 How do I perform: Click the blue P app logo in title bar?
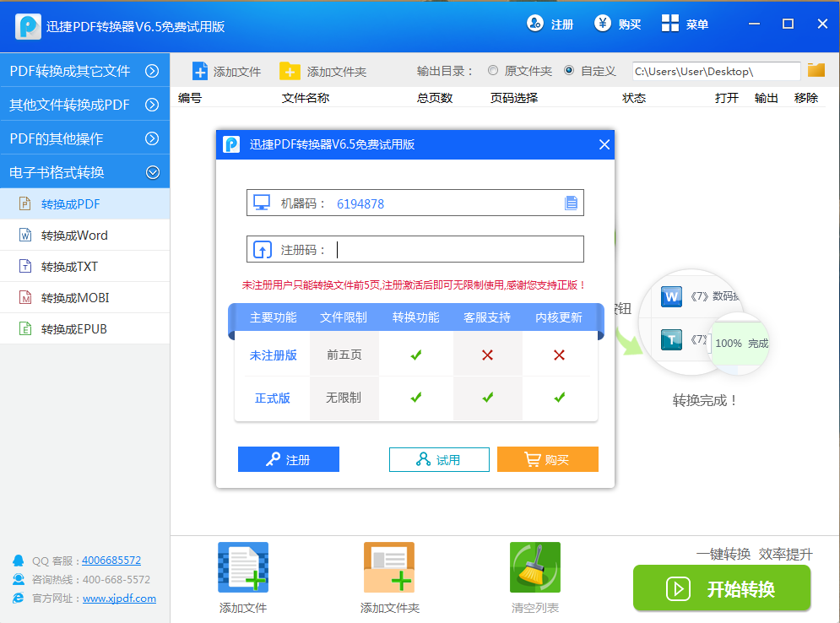click(28, 26)
